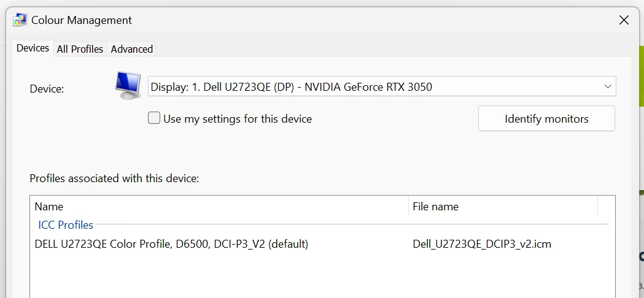The width and height of the screenshot is (644, 298).
Task: Switch to the Devices tab
Action: tap(33, 48)
